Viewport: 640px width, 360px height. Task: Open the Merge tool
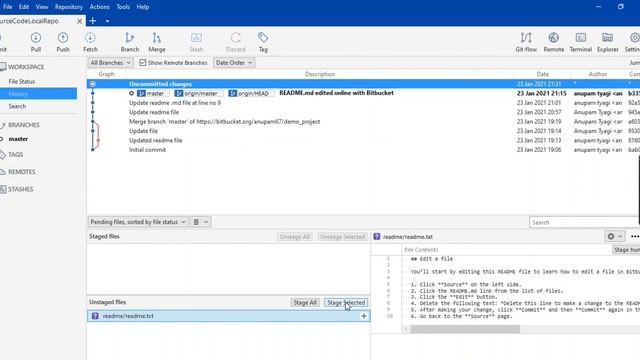157,42
